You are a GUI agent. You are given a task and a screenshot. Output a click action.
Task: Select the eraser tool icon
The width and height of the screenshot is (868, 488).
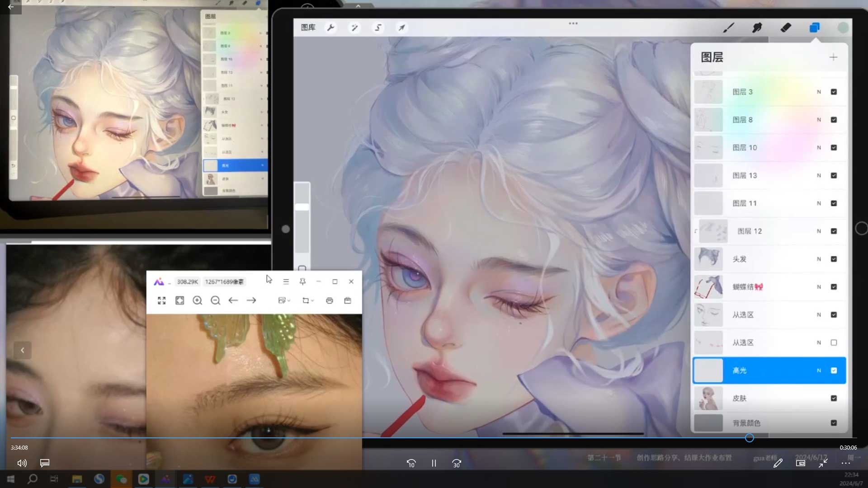point(786,28)
